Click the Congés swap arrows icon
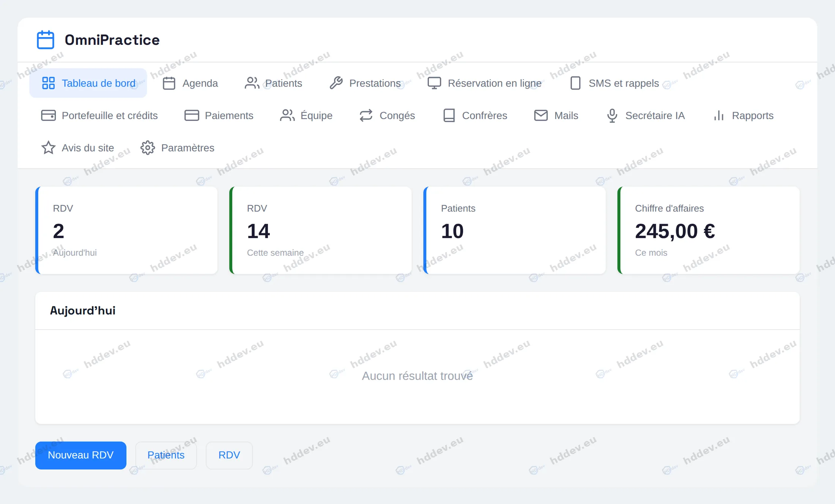The height and width of the screenshot is (504, 835). [366, 115]
